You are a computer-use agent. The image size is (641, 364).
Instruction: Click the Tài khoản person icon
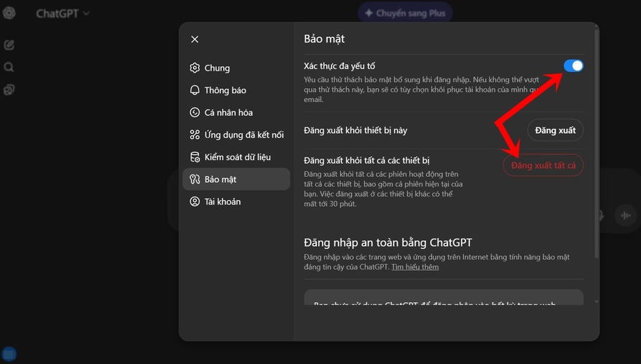(195, 202)
